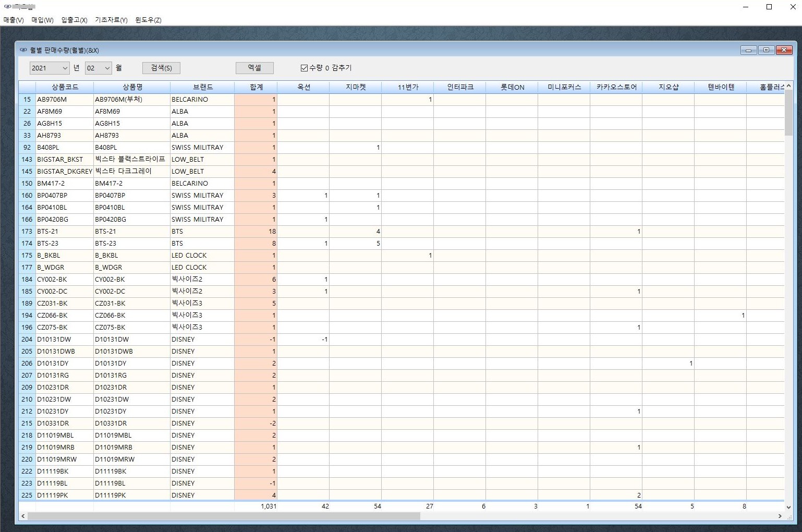
Task: Close the monthly sales quantity window
Action: (x=784, y=50)
